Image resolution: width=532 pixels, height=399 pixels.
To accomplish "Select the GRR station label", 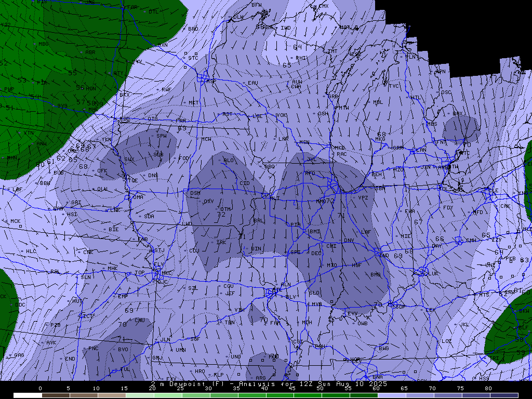I will [x=397, y=148].
